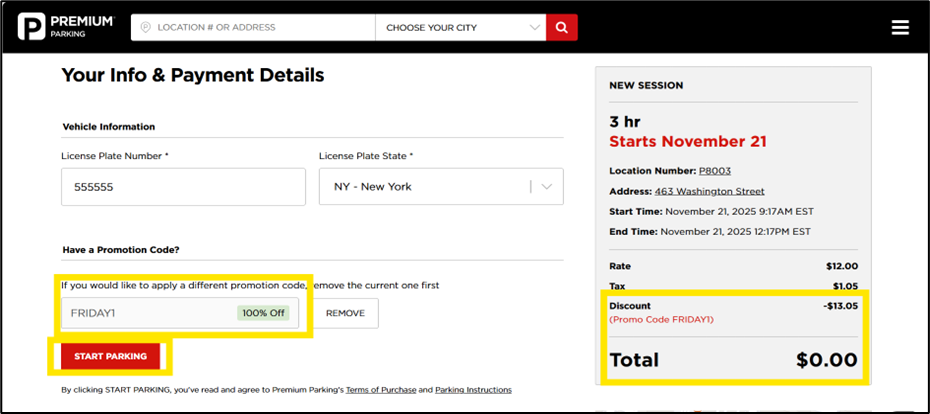Click the License Plate Number field
The width and height of the screenshot is (930, 414).
point(183,187)
